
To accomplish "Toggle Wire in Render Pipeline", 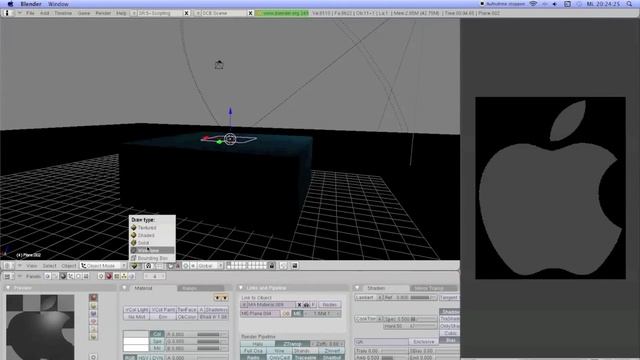I will (x=279, y=351).
